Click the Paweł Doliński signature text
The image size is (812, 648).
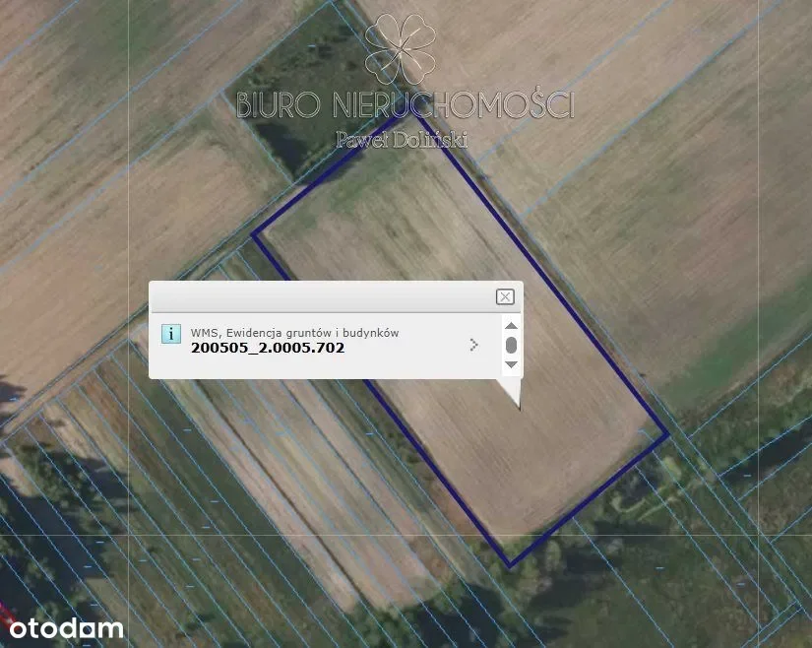click(x=402, y=139)
